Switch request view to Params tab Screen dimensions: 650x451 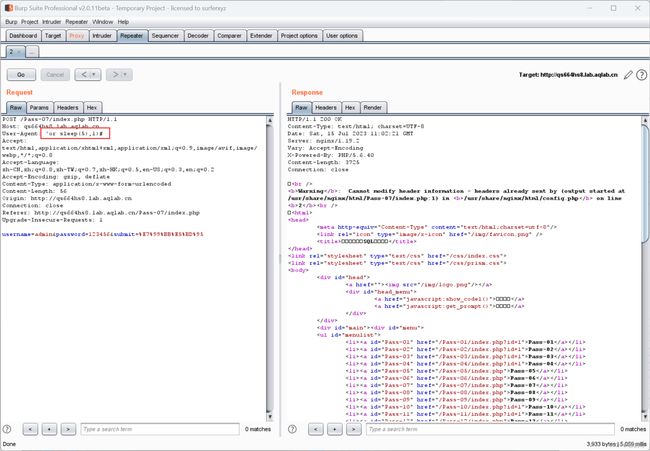click(x=39, y=107)
